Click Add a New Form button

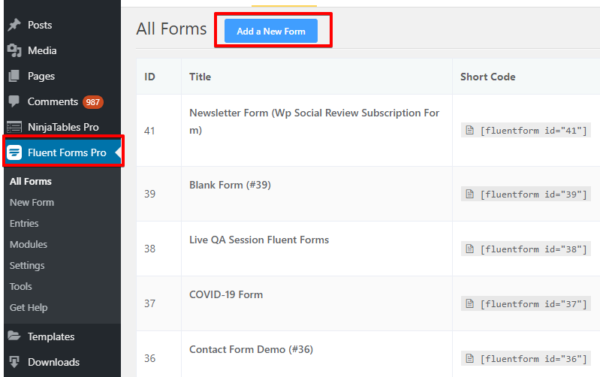(x=271, y=31)
